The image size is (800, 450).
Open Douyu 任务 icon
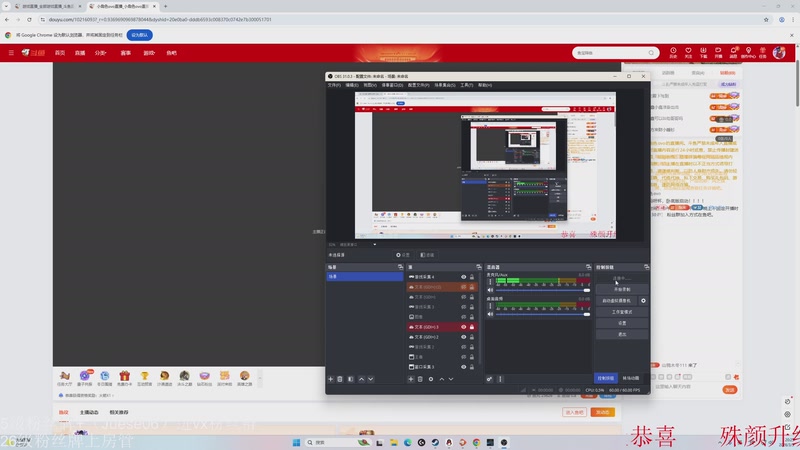763,52
